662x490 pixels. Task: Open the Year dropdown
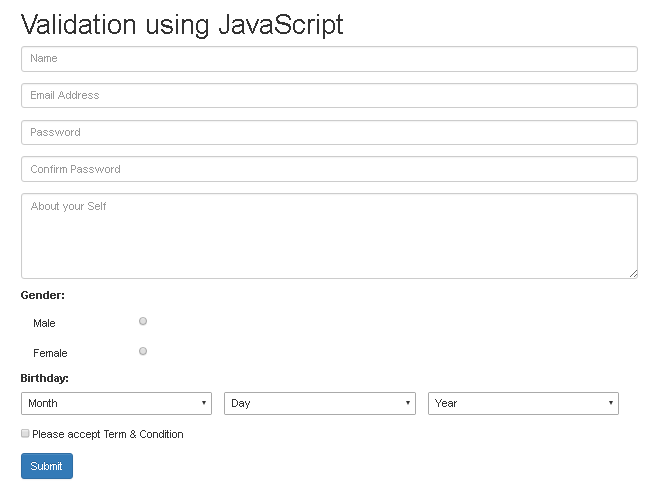(524, 403)
